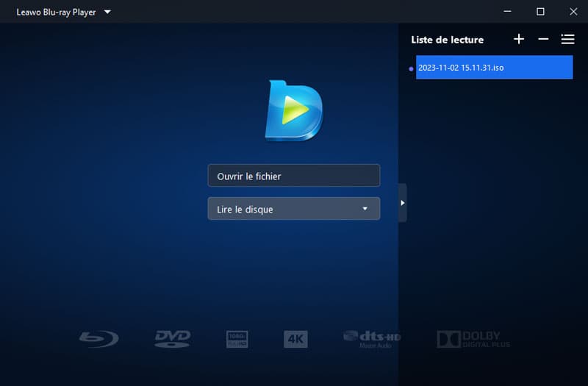The image size is (588, 386).
Task: Remove playlist entry using the minus icon
Action: point(543,39)
